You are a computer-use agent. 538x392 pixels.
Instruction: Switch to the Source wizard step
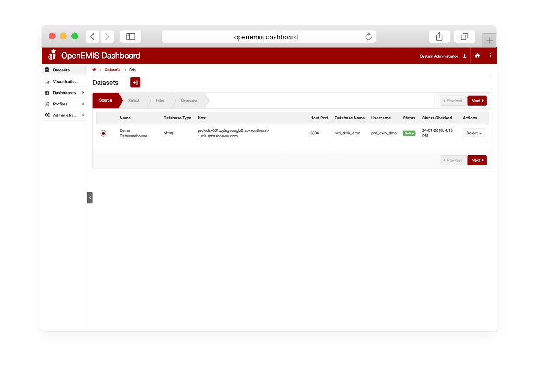(106, 100)
